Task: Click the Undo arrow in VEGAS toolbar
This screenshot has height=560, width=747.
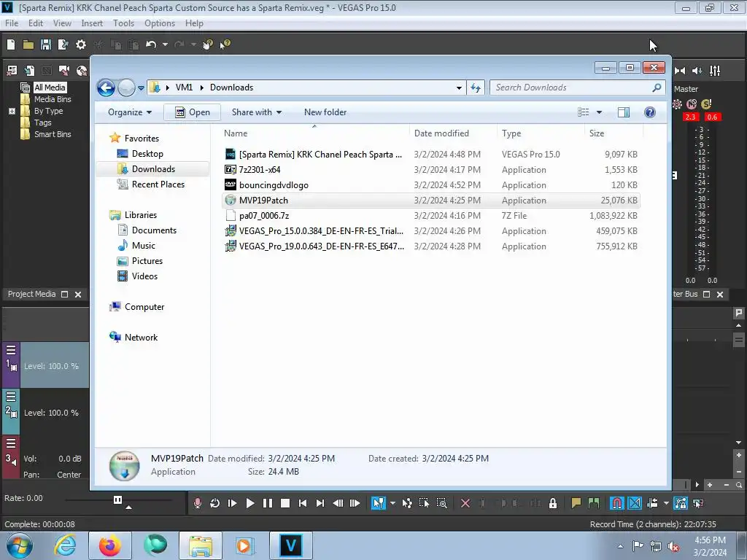Action: (x=151, y=44)
